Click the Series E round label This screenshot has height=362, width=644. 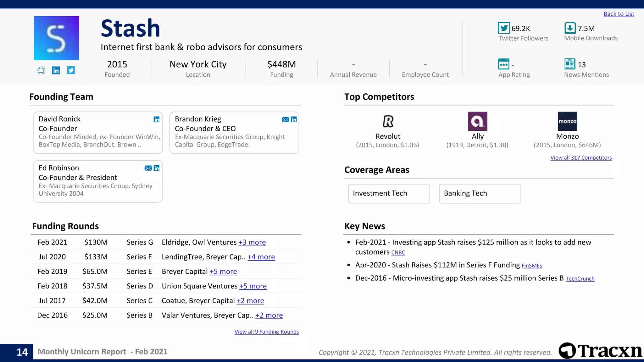tap(139, 271)
